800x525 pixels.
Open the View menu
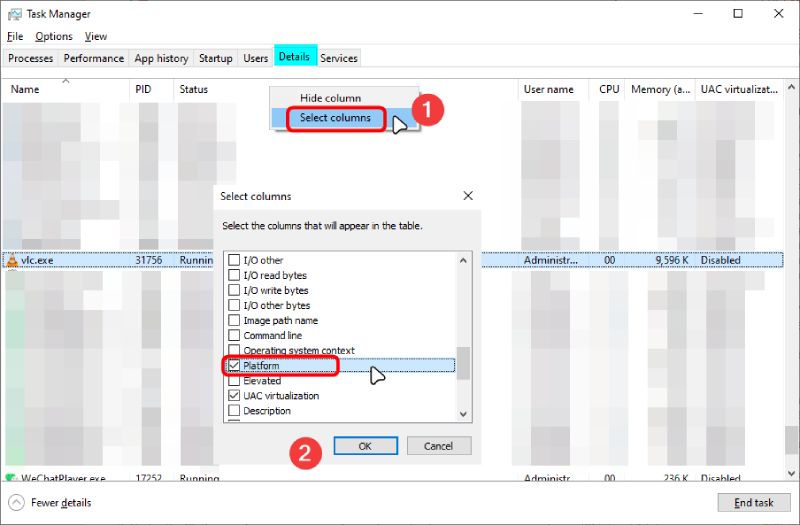[x=96, y=37]
